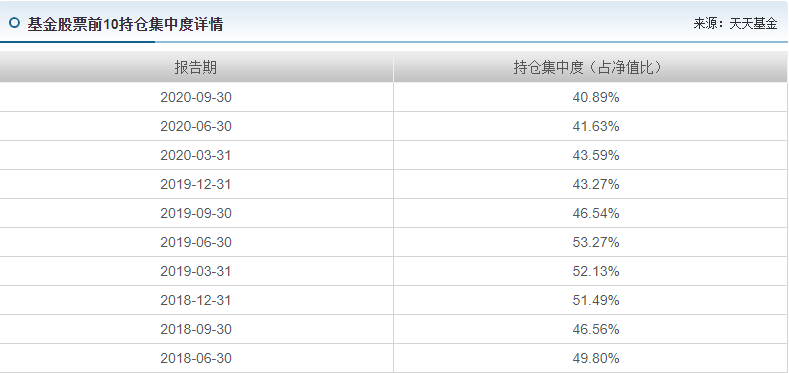789x373 pixels.
Task: Select the 46.54% concentration value
Action: tap(596, 213)
